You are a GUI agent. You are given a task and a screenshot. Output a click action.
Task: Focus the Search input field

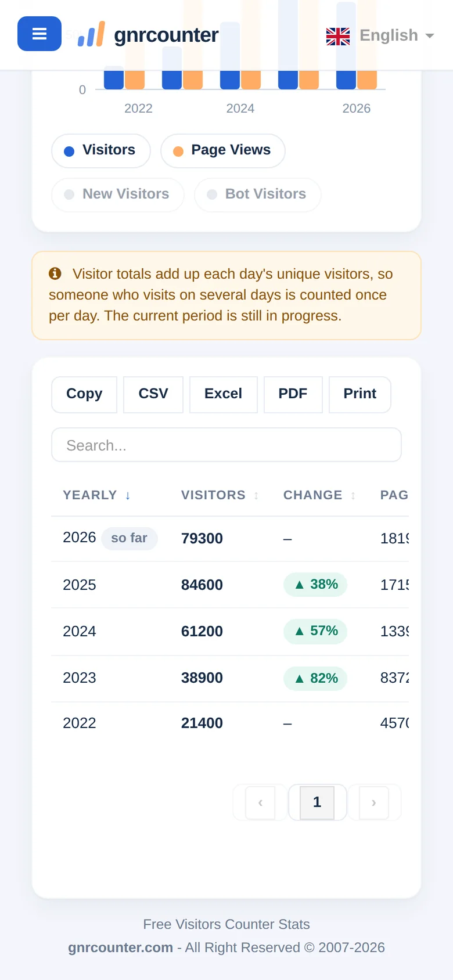[x=227, y=445]
